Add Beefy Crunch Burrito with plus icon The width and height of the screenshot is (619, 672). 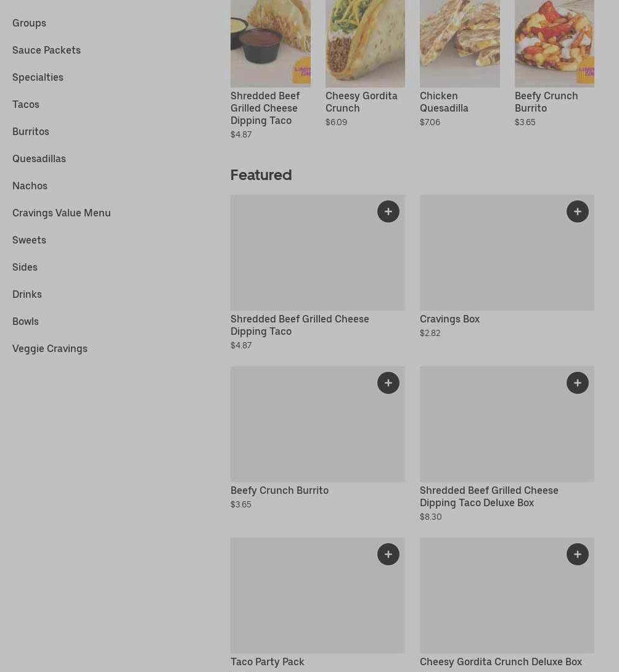click(x=388, y=383)
